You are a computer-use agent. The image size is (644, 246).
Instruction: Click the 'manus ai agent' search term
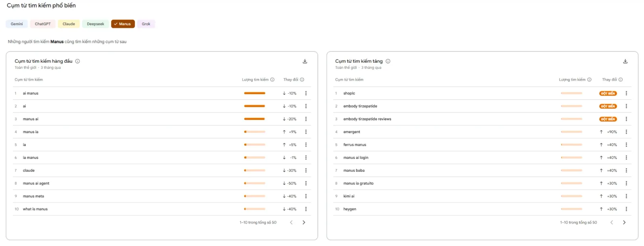pos(36,183)
